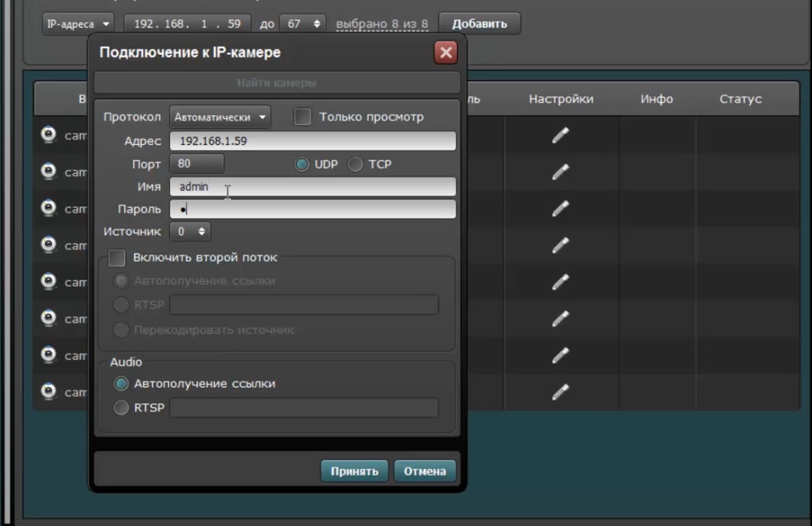Click the pencil edit icon in last camera row
This screenshot has width=812, height=526.
point(561,392)
